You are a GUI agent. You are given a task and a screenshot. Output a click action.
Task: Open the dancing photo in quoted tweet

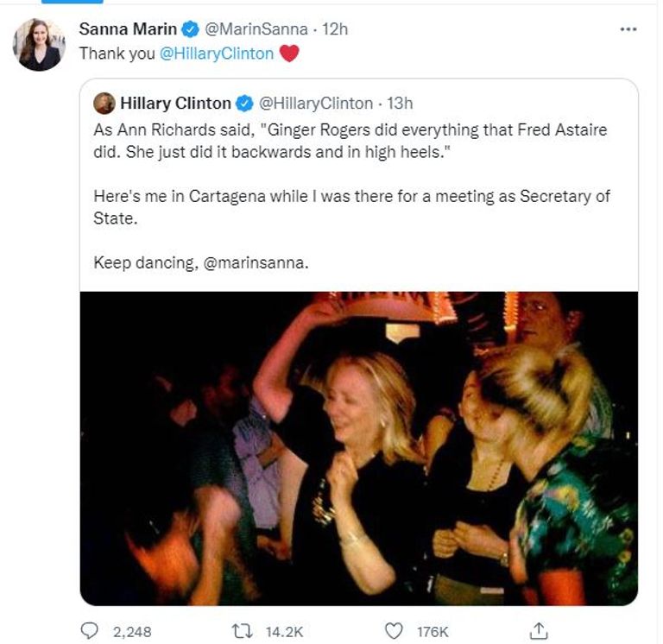(x=358, y=447)
